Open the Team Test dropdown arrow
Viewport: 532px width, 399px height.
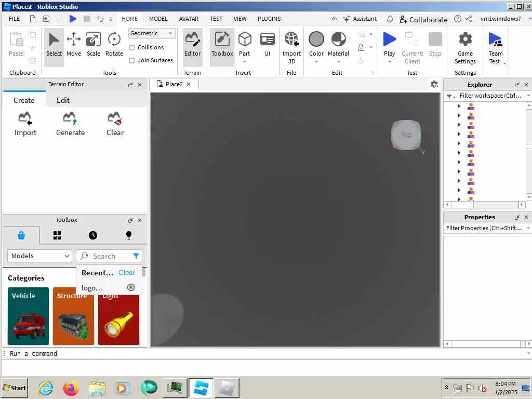pyautogui.click(x=504, y=63)
